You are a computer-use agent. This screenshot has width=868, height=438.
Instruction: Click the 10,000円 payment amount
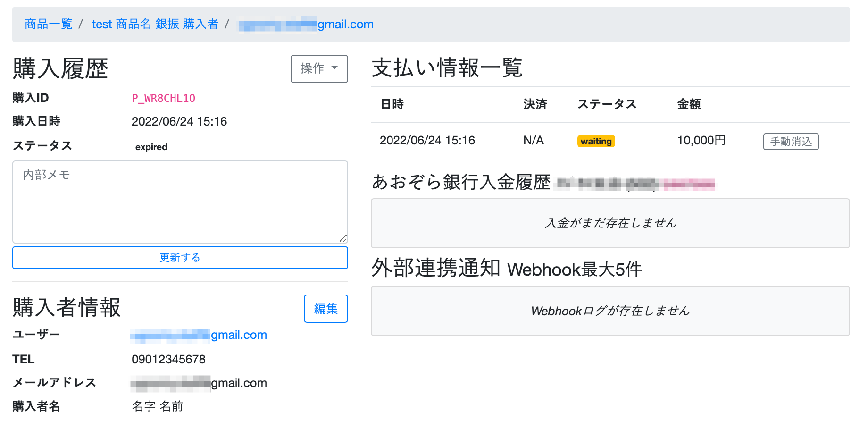701,141
